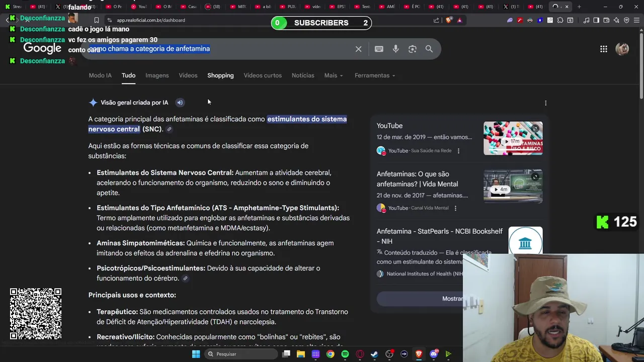The width and height of the screenshot is (644, 362).
Task: Clear the Google search box text
Action: pyautogui.click(x=358, y=49)
